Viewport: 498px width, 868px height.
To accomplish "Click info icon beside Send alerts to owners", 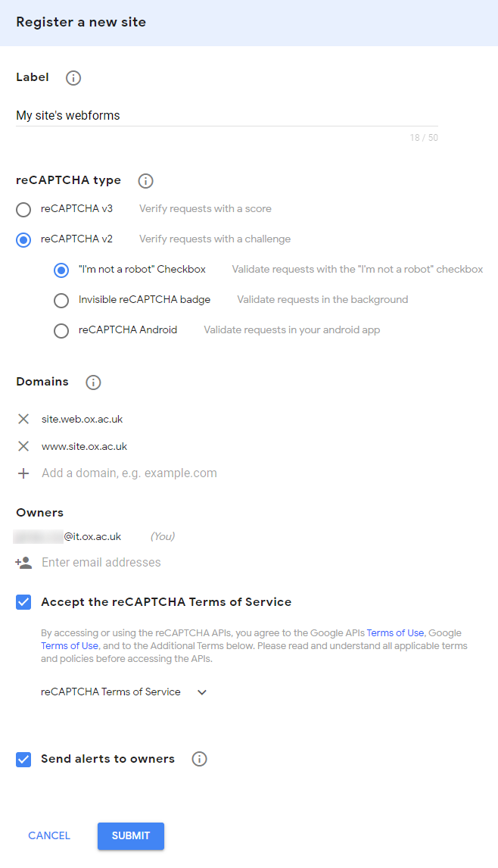I will (199, 759).
